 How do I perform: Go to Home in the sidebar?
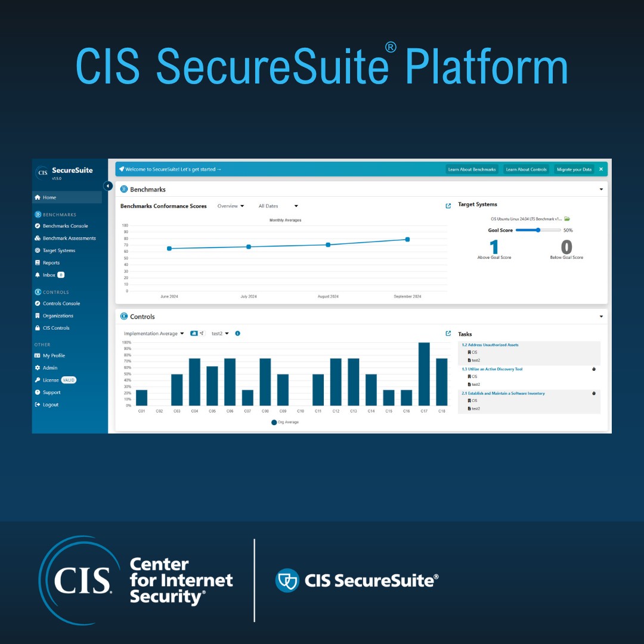coord(67,197)
